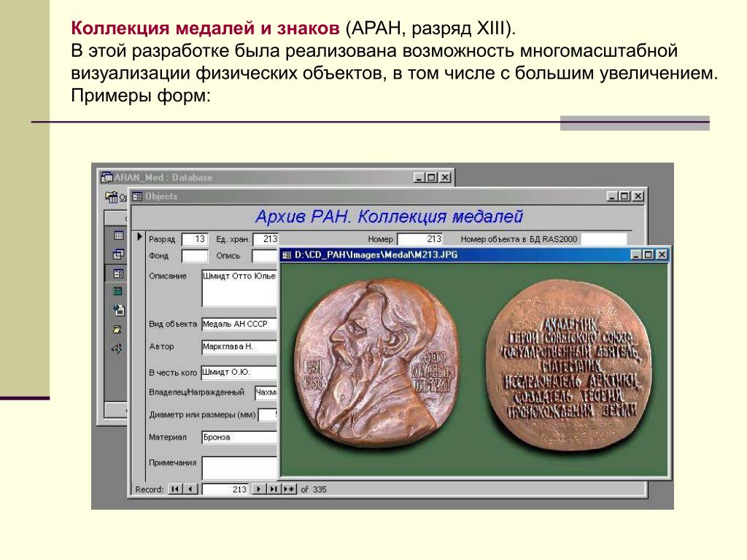Viewport: 747px width, 560px height.
Task: Open the Macros icon in sidebar
Action: (117, 329)
